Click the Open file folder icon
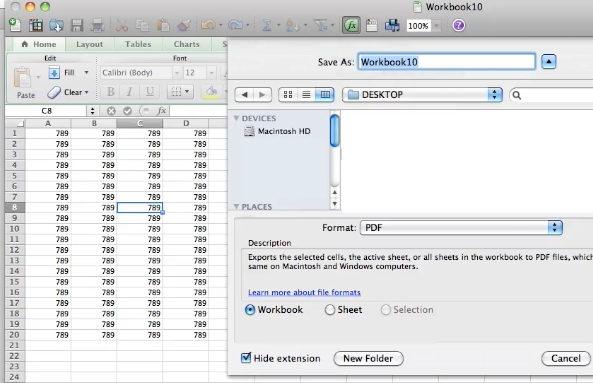The height and width of the screenshot is (383, 593). click(56, 25)
